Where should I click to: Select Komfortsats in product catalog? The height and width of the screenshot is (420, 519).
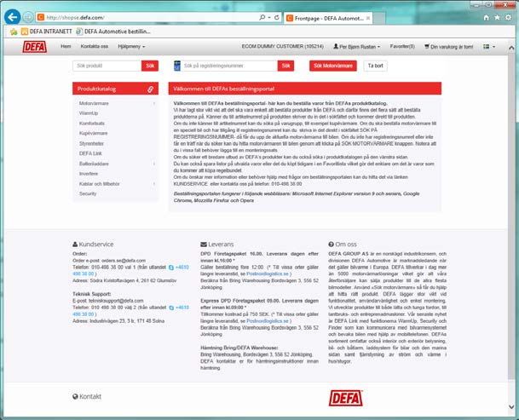[x=92, y=124]
